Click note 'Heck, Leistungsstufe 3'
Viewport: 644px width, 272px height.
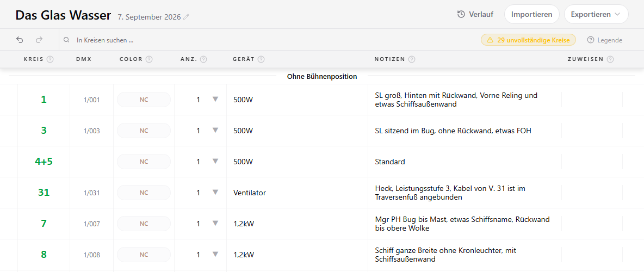tap(450, 193)
